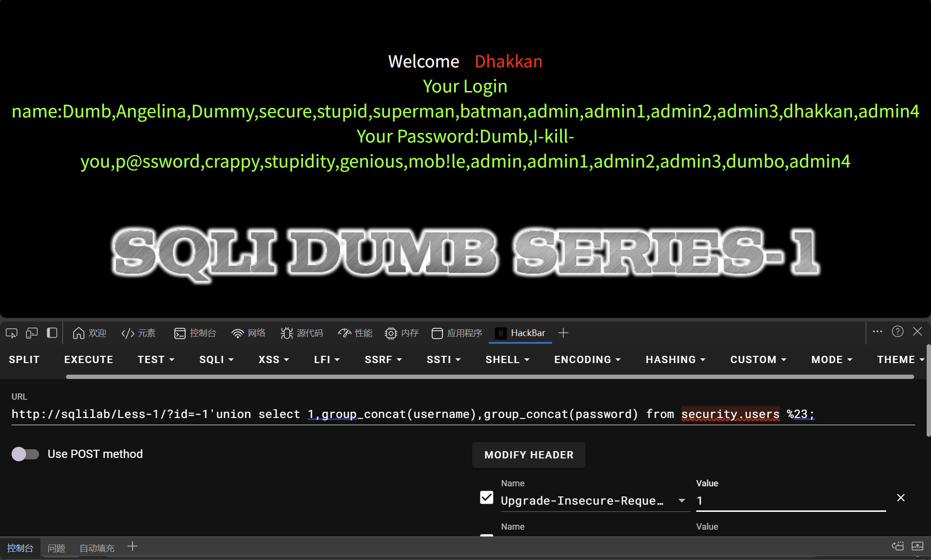The width and height of the screenshot is (931, 560).
Task: Expand the XSS dropdown menu
Action: point(274,360)
